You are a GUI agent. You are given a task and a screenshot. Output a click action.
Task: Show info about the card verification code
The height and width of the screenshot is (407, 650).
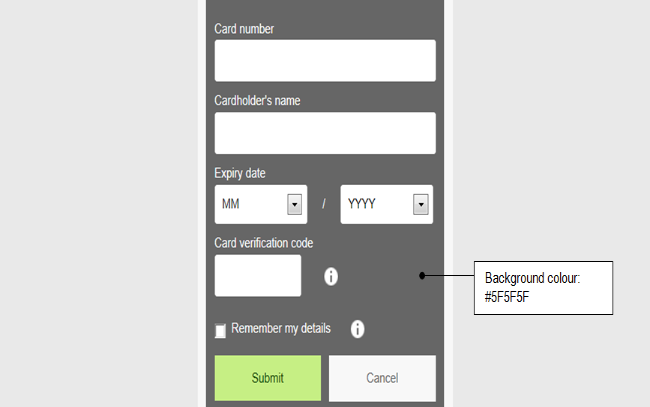[331, 276]
